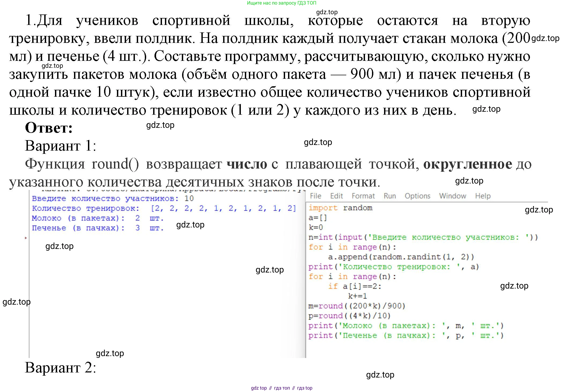Image resolution: width=564 pixels, height=392 pixels.
Task: Open the Options menu in IDLE editor
Action: pyautogui.click(x=417, y=196)
